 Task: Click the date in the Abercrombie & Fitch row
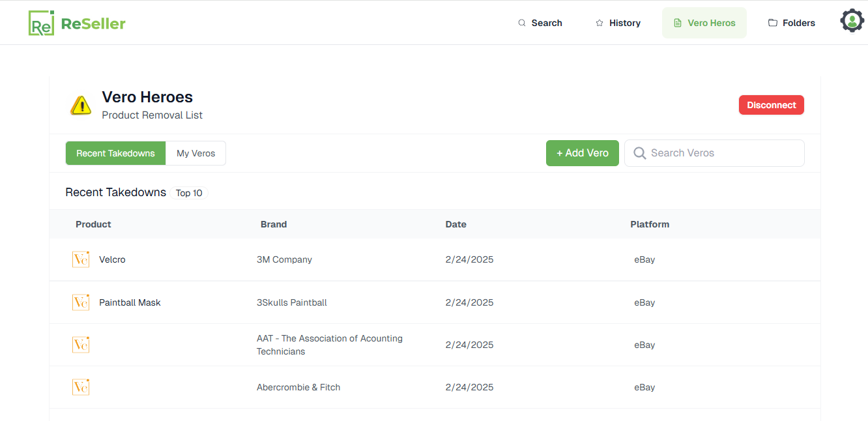470,387
